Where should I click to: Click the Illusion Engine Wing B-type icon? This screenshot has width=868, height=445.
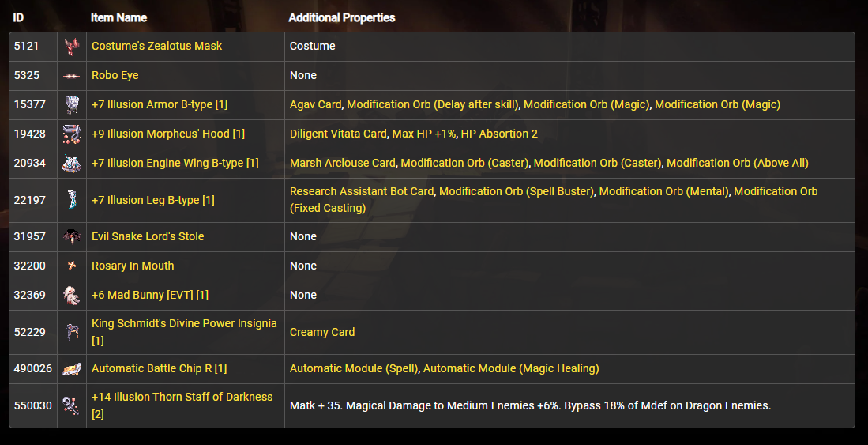(x=72, y=164)
